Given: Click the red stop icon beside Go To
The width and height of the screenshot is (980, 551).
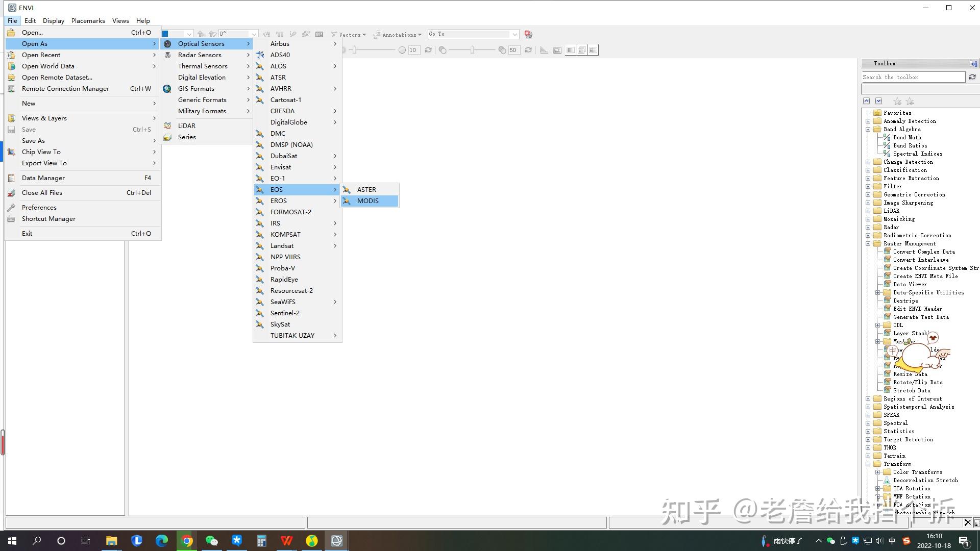Looking at the screenshot, I should [x=528, y=35].
